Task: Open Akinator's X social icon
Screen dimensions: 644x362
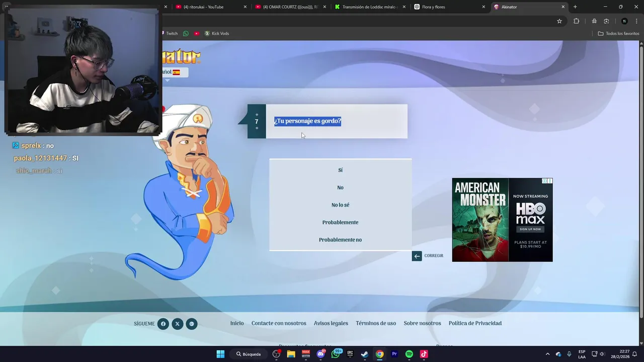Action: pos(177,324)
